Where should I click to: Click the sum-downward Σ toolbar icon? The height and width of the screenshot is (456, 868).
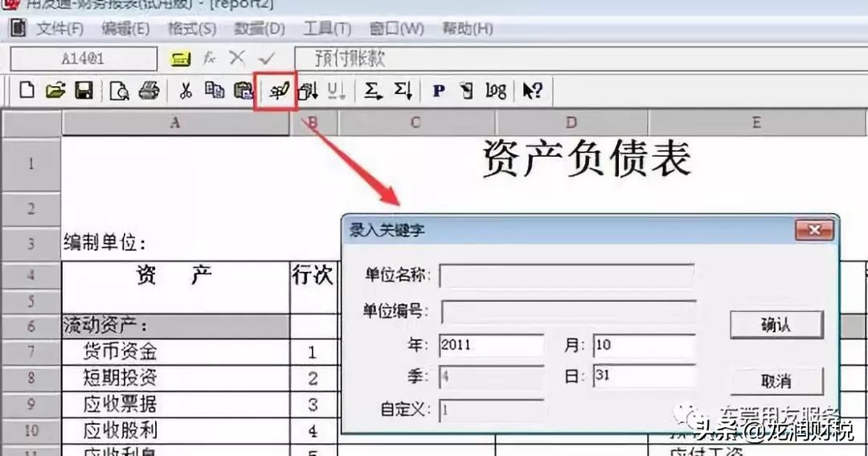[403, 90]
